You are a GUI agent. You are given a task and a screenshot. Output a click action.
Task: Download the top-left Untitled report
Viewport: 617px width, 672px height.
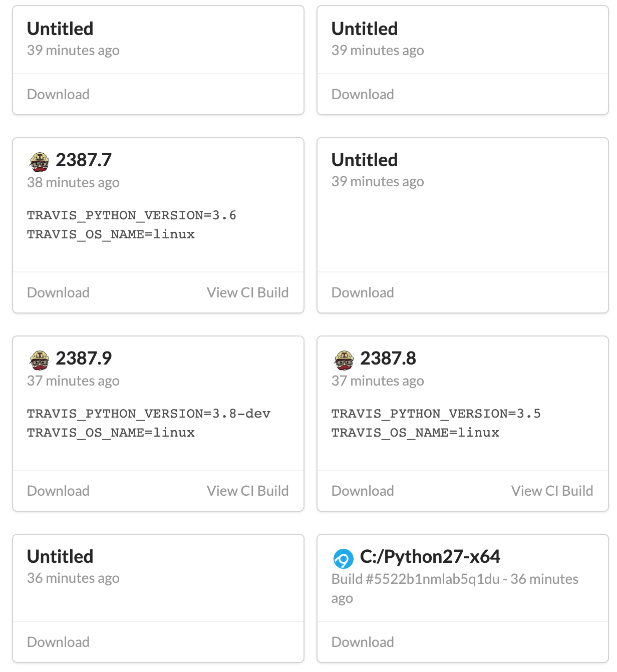point(58,94)
